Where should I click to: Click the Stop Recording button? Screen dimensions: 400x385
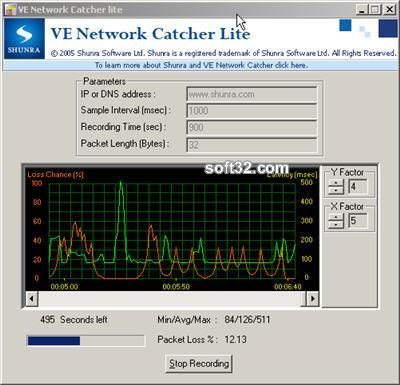tap(199, 363)
